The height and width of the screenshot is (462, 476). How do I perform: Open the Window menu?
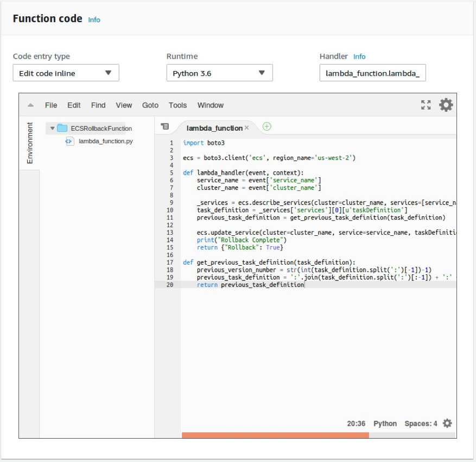tap(211, 105)
